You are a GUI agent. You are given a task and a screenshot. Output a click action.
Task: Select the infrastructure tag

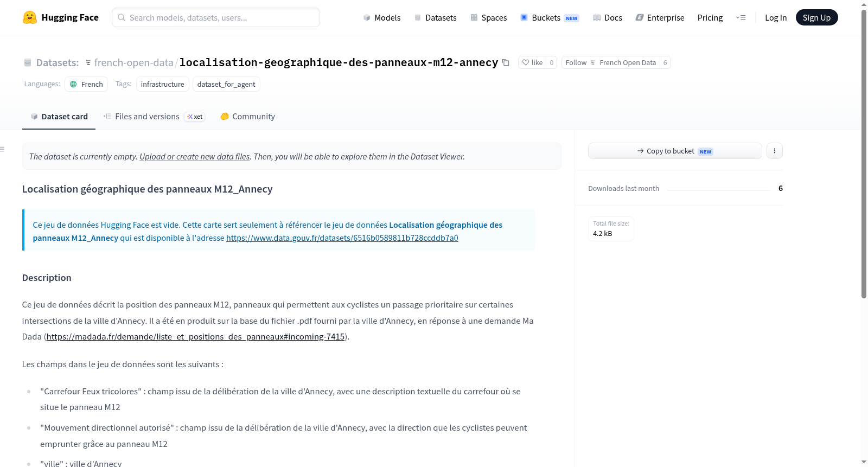[x=162, y=84]
